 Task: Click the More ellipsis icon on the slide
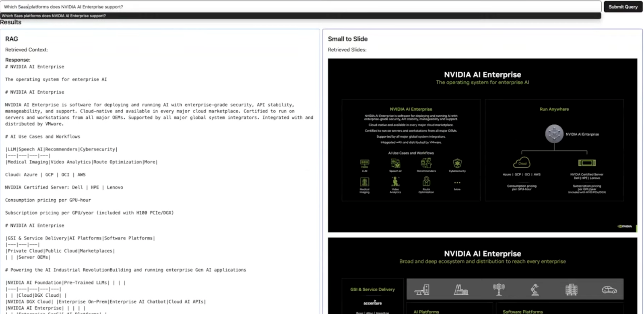(x=457, y=183)
